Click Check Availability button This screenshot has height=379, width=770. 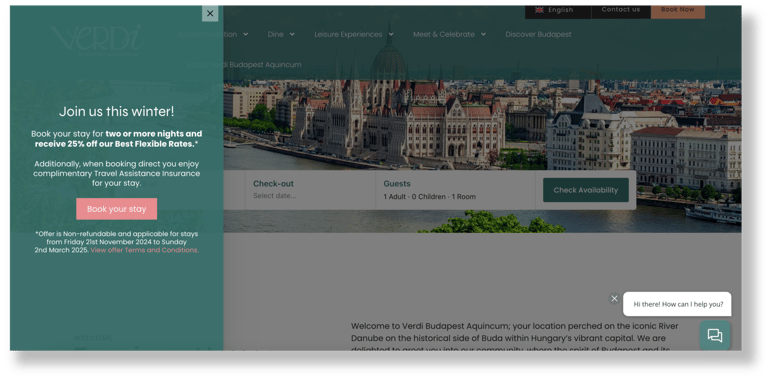click(x=586, y=190)
